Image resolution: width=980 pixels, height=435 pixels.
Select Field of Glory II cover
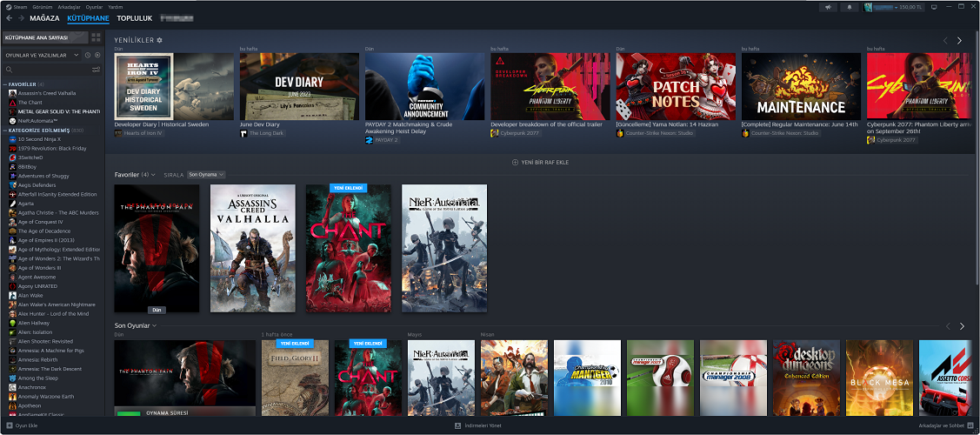pyautogui.click(x=295, y=378)
